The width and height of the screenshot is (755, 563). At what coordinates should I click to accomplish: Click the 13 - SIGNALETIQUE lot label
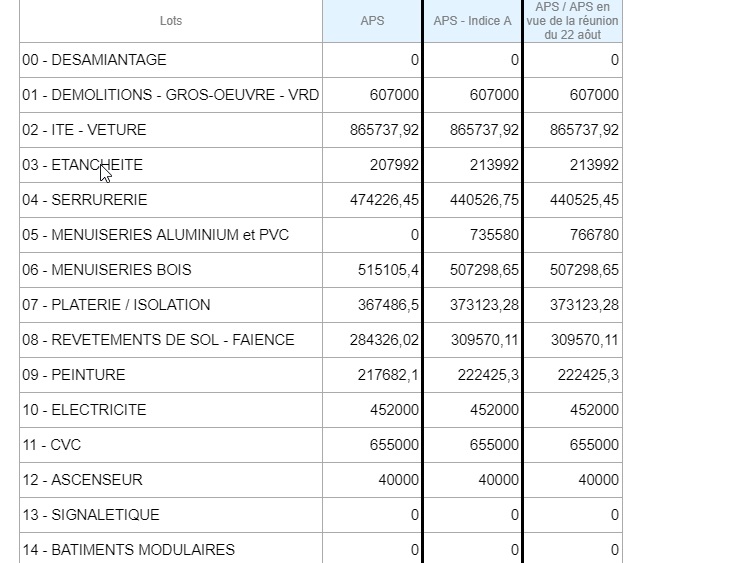coord(91,515)
